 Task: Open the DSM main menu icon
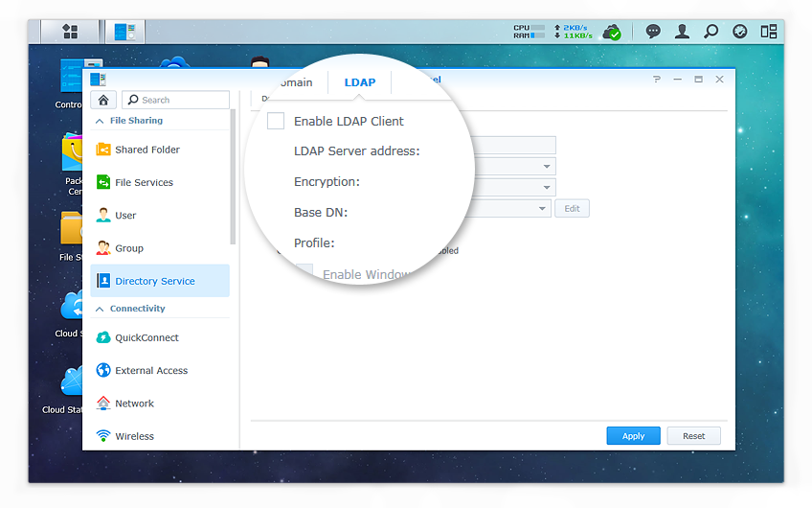pos(70,32)
